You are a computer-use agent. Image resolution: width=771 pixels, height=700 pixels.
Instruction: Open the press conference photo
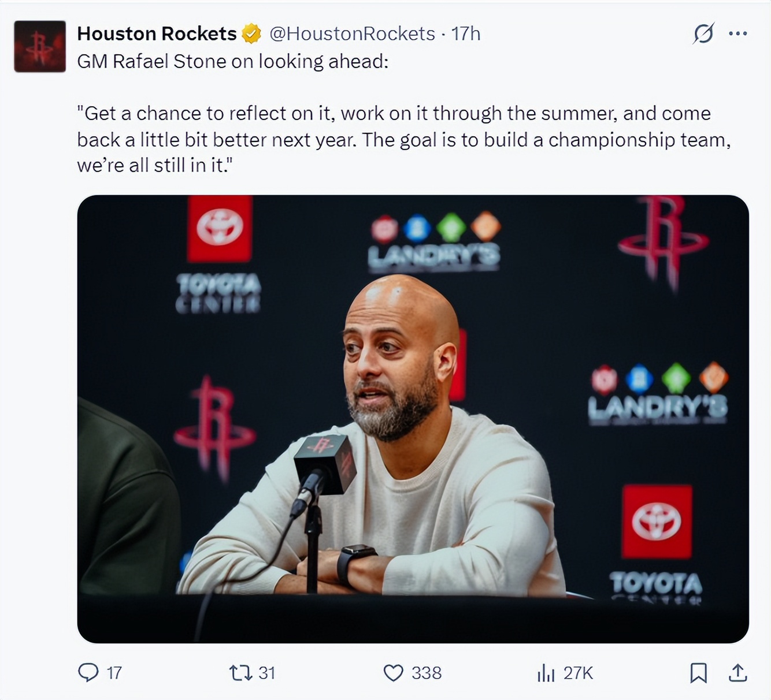413,419
